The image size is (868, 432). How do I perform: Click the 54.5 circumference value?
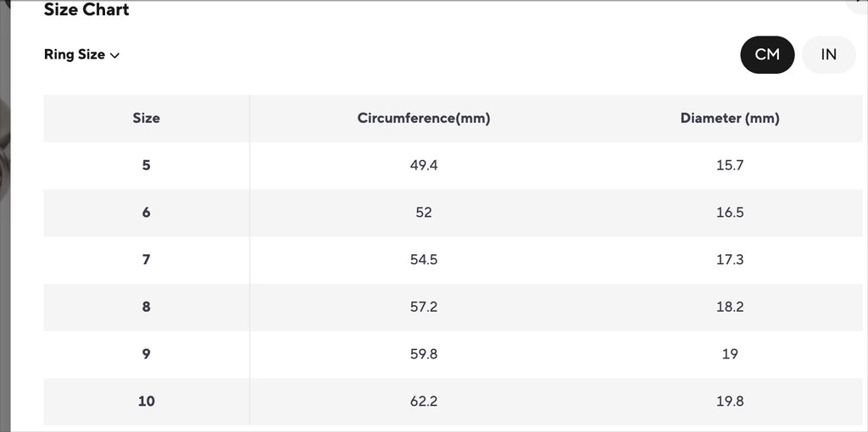click(424, 259)
